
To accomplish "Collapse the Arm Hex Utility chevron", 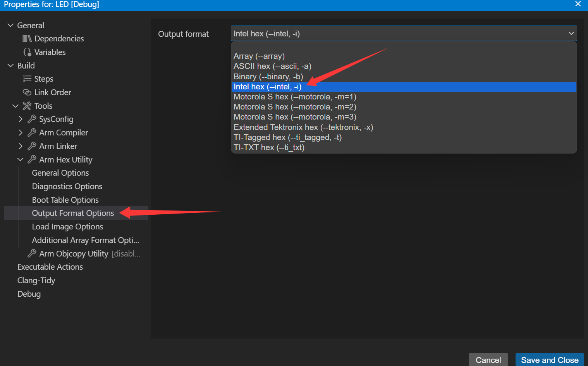I will coord(21,160).
